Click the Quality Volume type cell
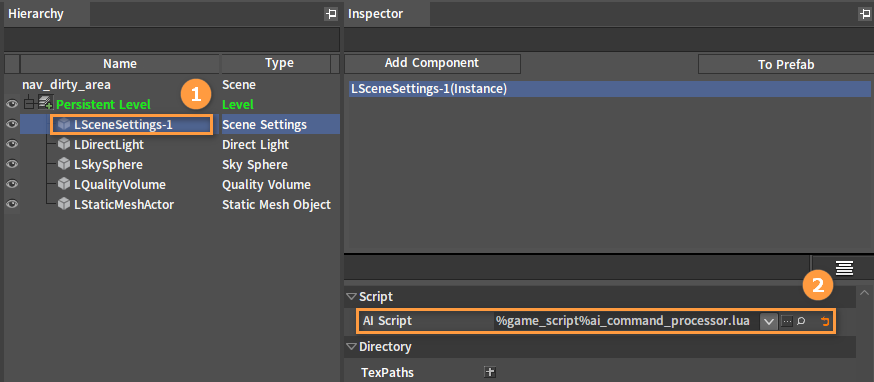The width and height of the screenshot is (874, 382). pyautogui.click(x=266, y=185)
